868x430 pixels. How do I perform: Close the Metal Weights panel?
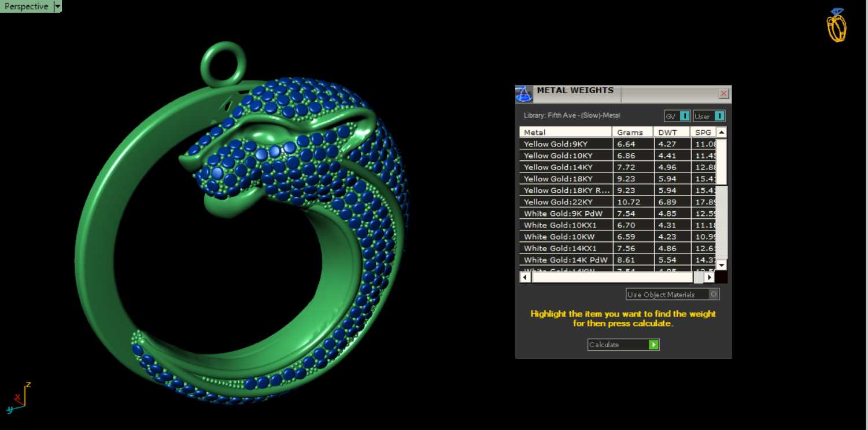tap(723, 94)
